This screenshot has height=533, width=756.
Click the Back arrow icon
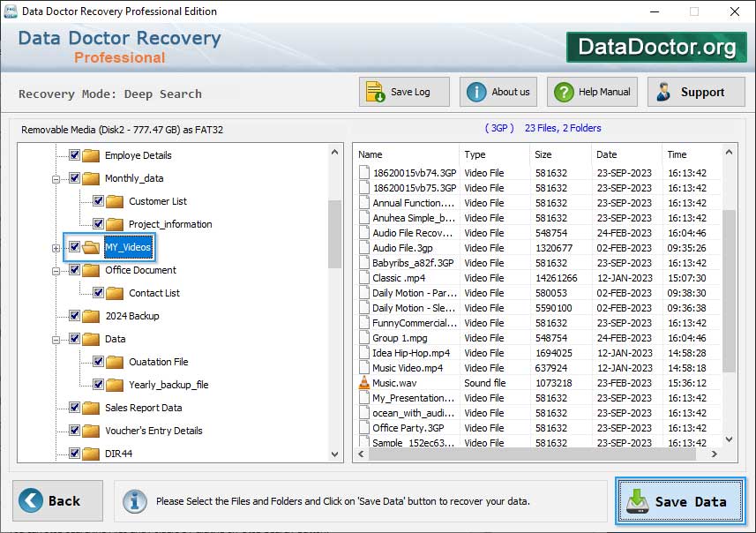pyautogui.click(x=31, y=500)
